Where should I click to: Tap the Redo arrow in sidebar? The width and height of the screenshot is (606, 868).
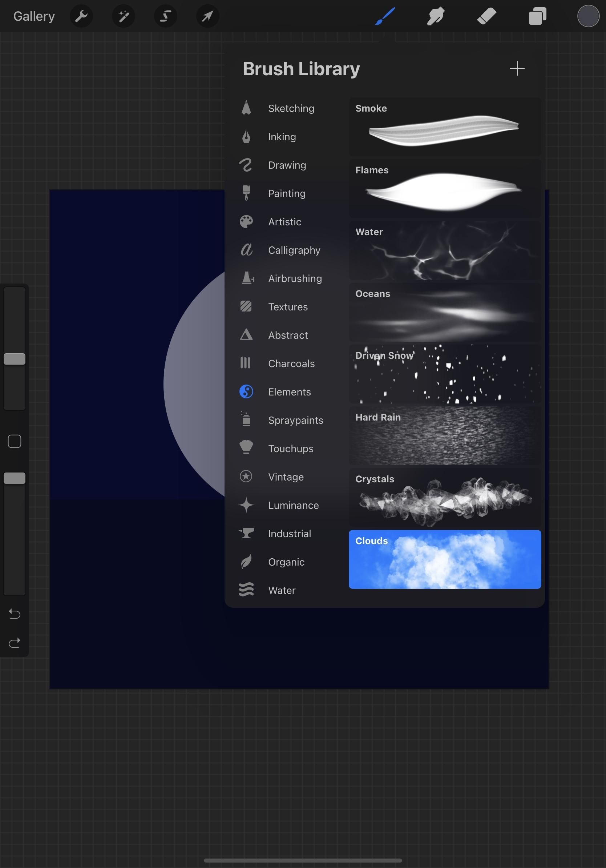click(15, 643)
